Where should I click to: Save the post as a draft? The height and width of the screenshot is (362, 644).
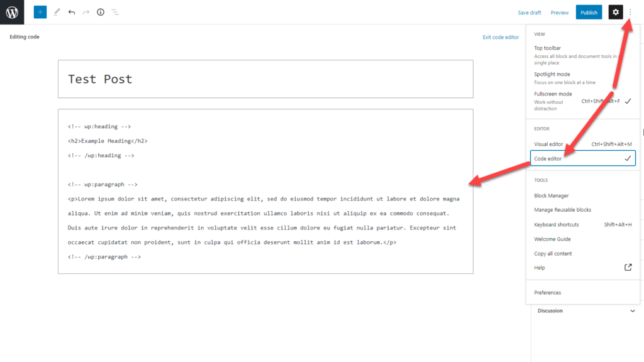(x=530, y=12)
